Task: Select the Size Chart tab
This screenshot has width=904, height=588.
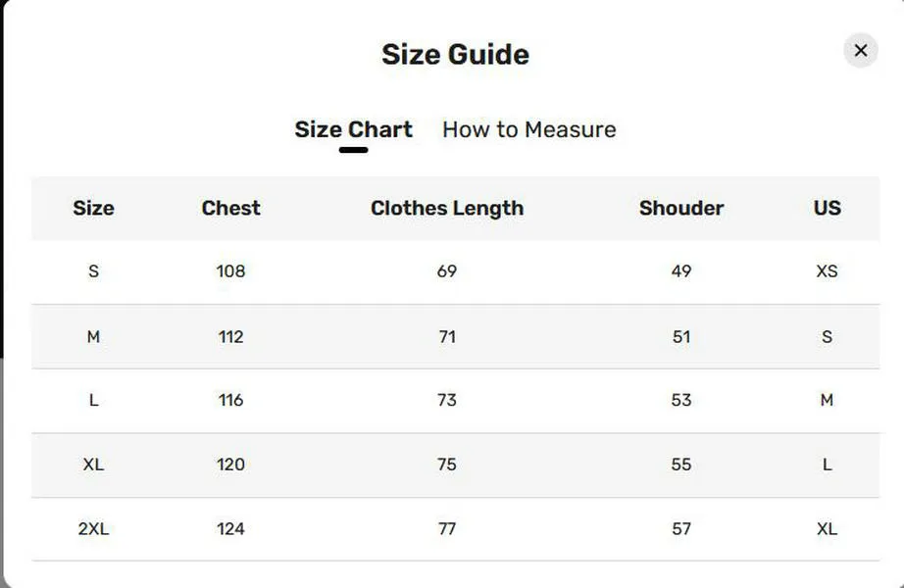Action: pyautogui.click(x=353, y=129)
